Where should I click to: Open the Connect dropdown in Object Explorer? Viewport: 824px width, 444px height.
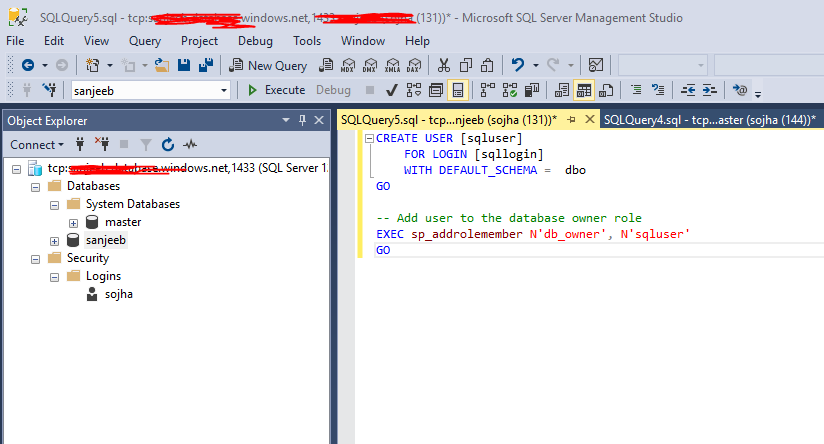[37, 144]
